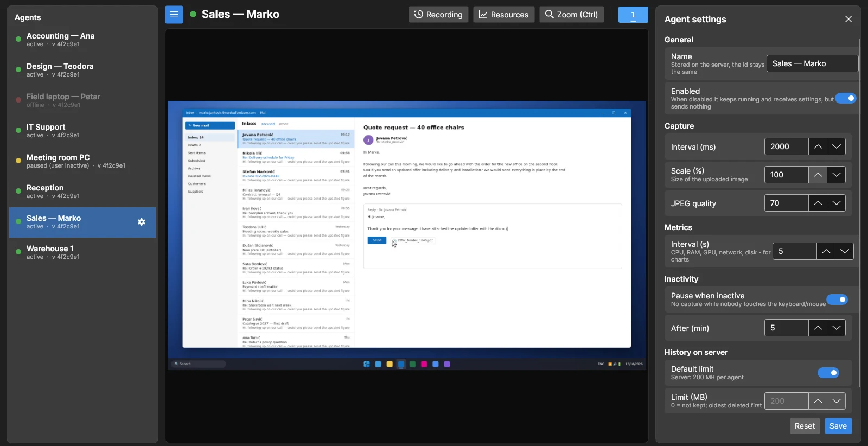The height and width of the screenshot is (446, 868).
Task: Select agent Reception
Action: pos(82,192)
